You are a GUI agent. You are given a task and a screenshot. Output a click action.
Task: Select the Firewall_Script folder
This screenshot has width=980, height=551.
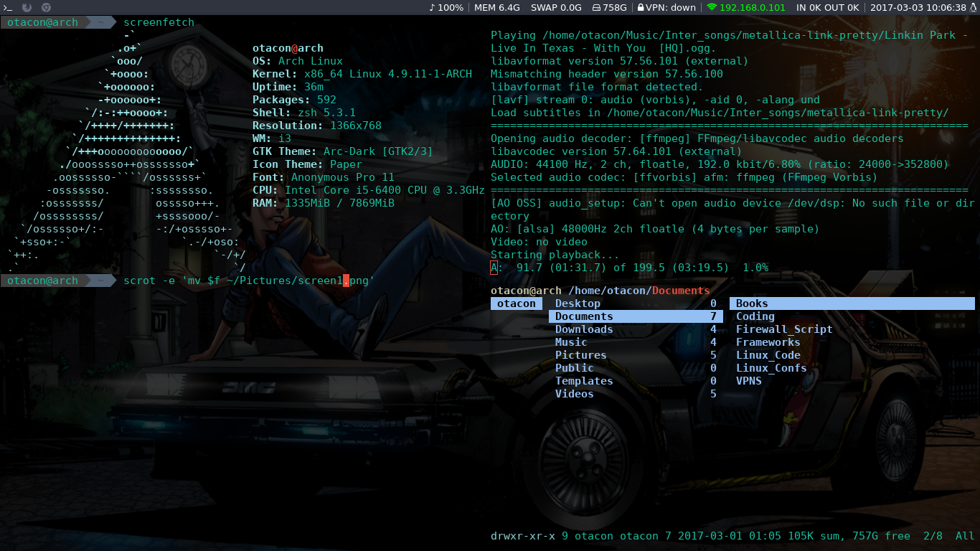tap(784, 329)
